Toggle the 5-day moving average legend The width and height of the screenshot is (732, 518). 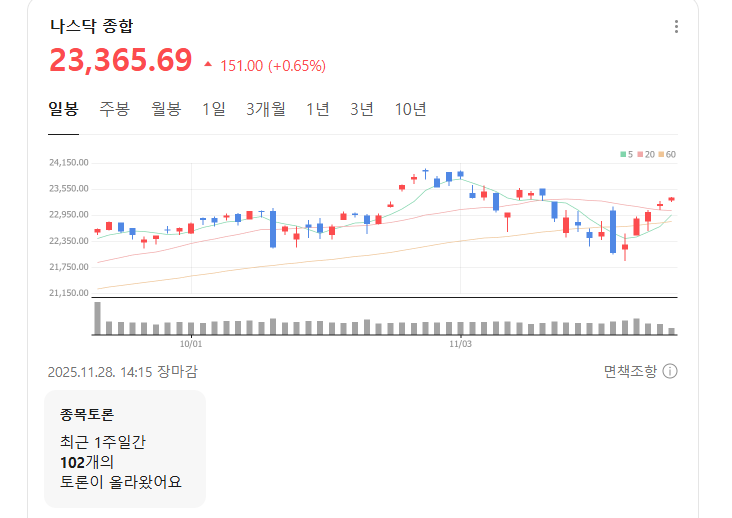[626, 154]
